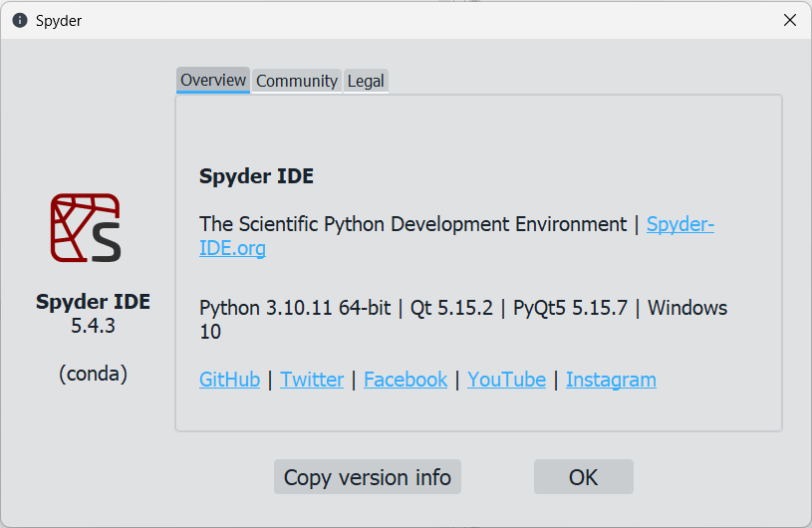
Task: Open the YouTube link
Action: (x=506, y=380)
